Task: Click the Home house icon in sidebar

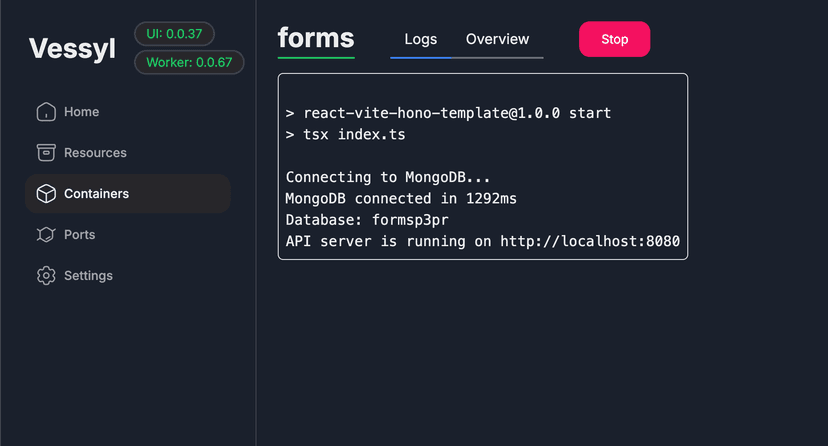Action: (46, 112)
